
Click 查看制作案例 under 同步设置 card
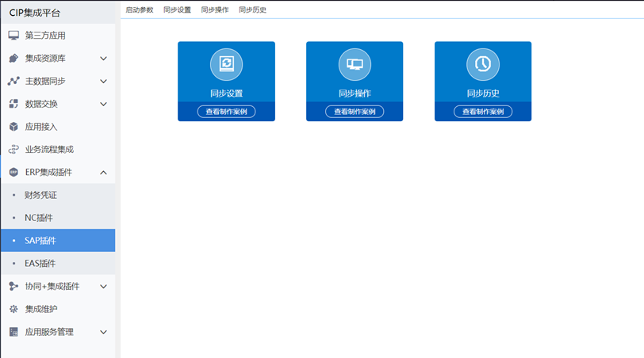tap(226, 112)
